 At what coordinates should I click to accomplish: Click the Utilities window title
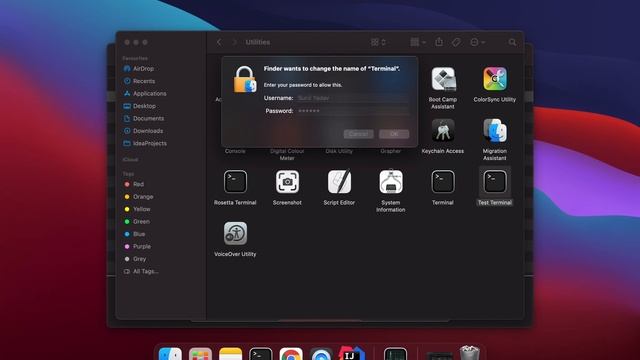coord(258,42)
